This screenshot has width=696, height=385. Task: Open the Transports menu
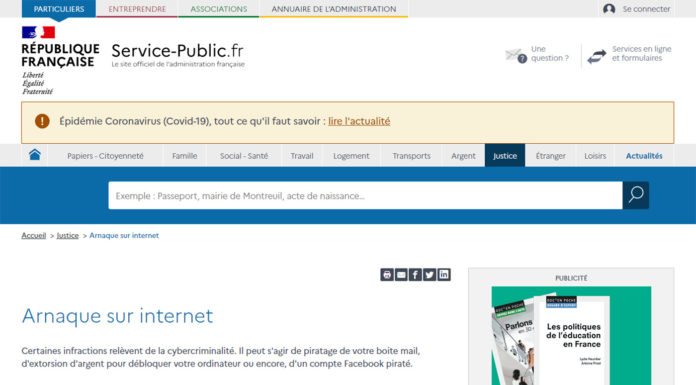point(411,156)
